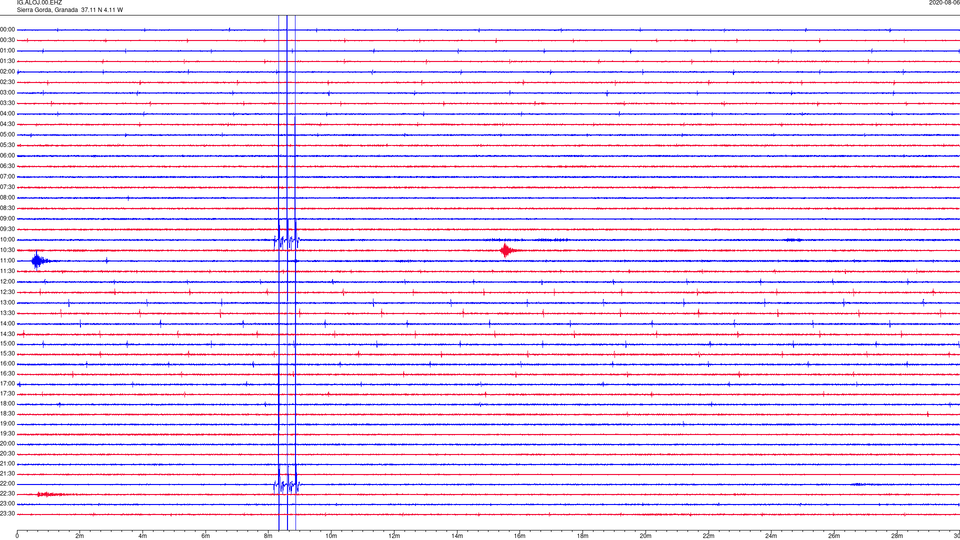Click the 09:30 trace label

(x=7, y=229)
